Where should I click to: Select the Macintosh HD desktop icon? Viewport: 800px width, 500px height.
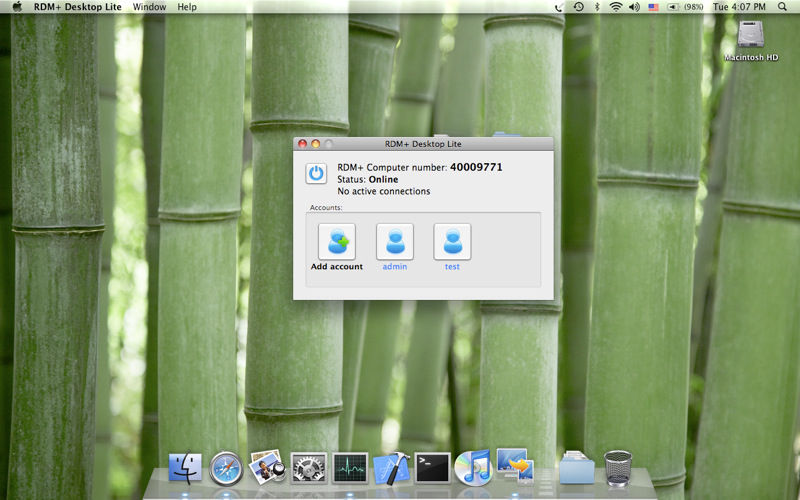click(x=751, y=41)
